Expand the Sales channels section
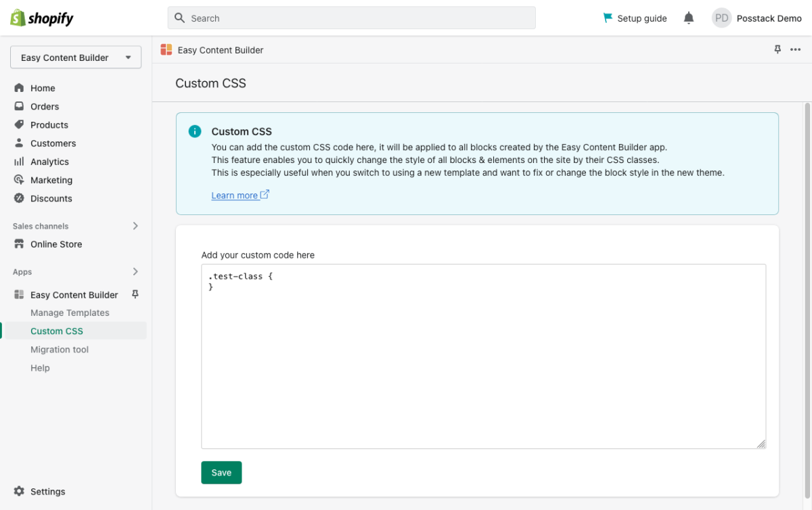The width and height of the screenshot is (812, 510). [x=135, y=226]
